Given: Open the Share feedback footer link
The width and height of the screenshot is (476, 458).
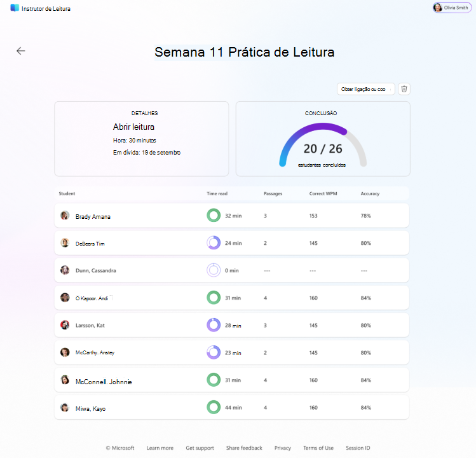Looking at the screenshot, I should click(244, 448).
